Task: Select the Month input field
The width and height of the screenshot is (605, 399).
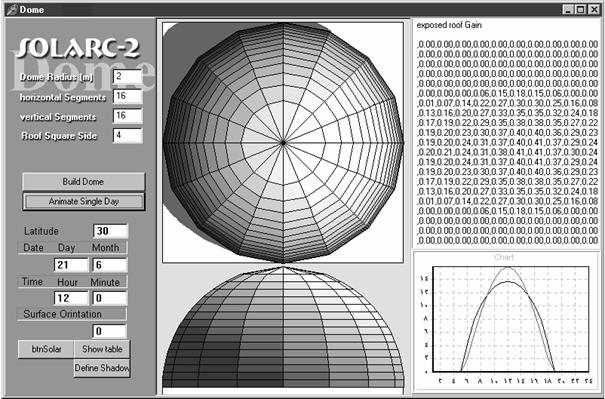Action: click(110, 265)
